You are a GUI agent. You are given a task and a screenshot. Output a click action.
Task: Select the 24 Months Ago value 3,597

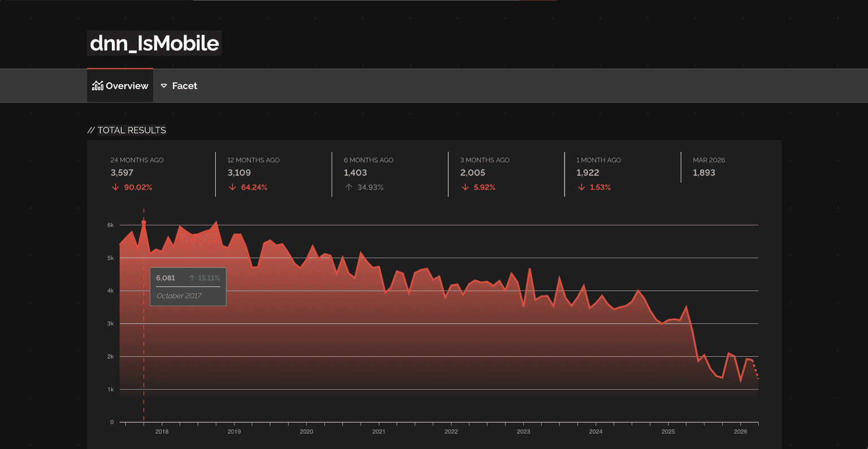122,173
